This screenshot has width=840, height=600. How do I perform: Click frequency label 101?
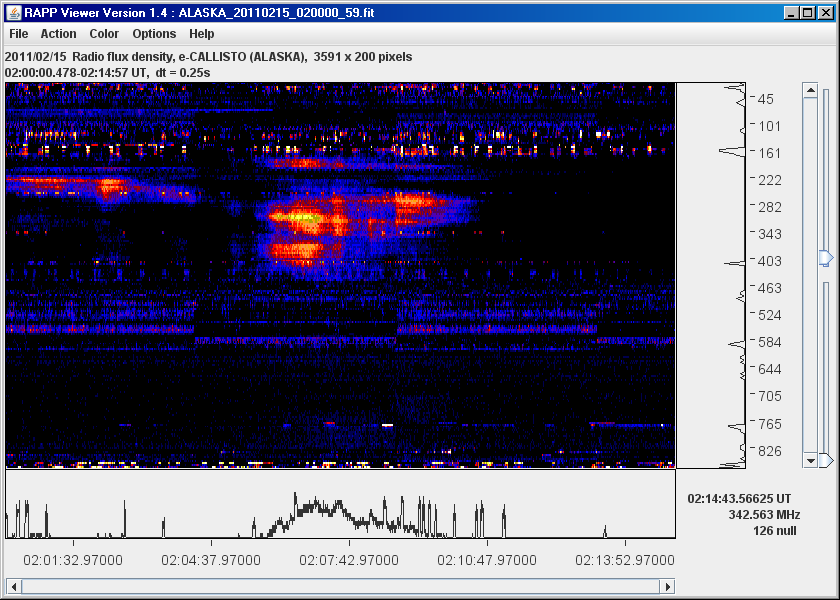coord(769,126)
